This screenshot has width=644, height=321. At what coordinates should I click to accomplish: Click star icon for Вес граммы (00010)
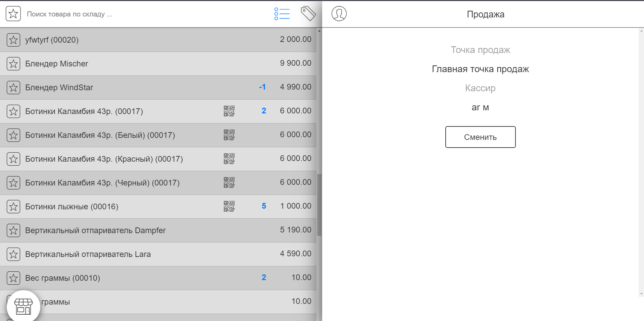[x=13, y=278]
